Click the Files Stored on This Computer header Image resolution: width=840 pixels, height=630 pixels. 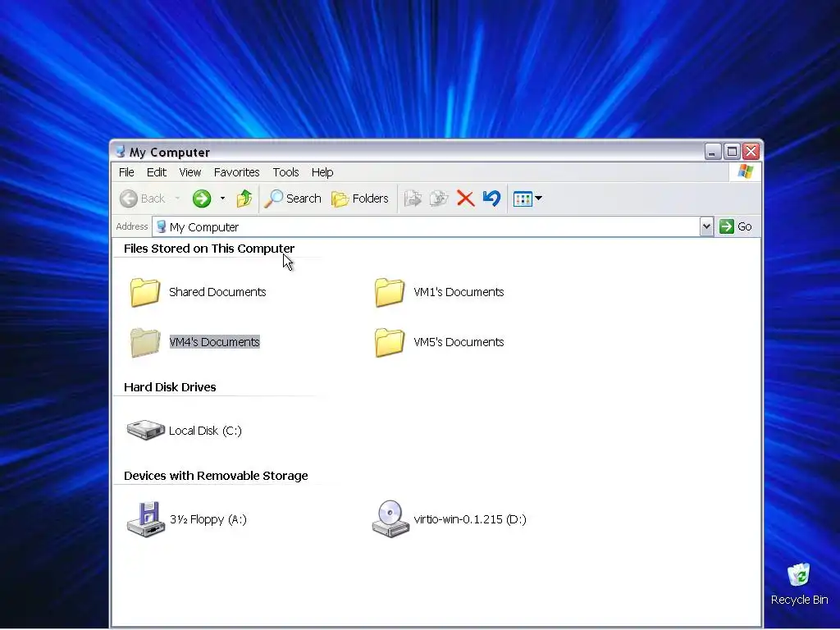pyautogui.click(x=209, y=249)
